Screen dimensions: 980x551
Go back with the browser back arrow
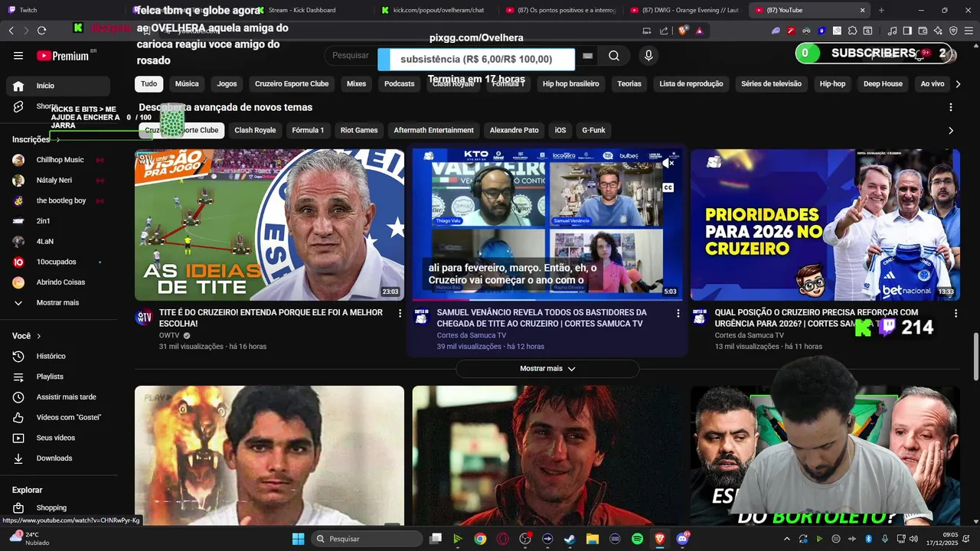(11, 31)
